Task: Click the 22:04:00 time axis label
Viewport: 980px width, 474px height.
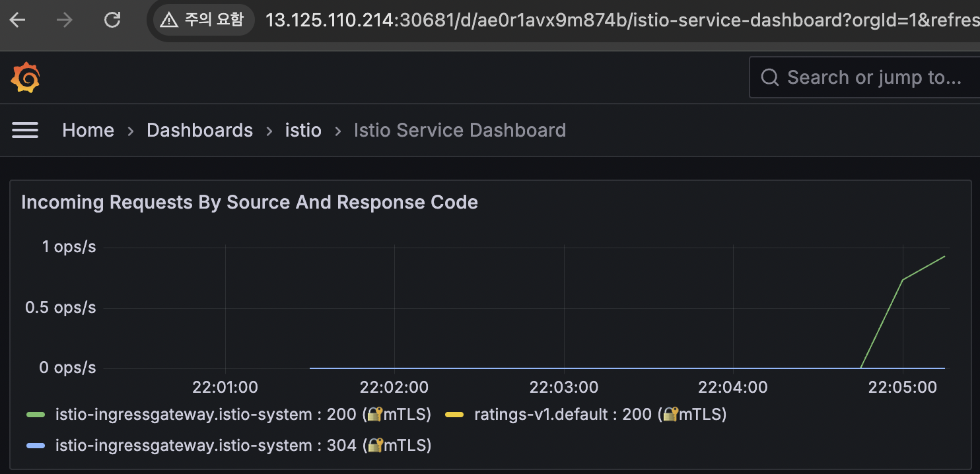Action: [x=733, y=387]
